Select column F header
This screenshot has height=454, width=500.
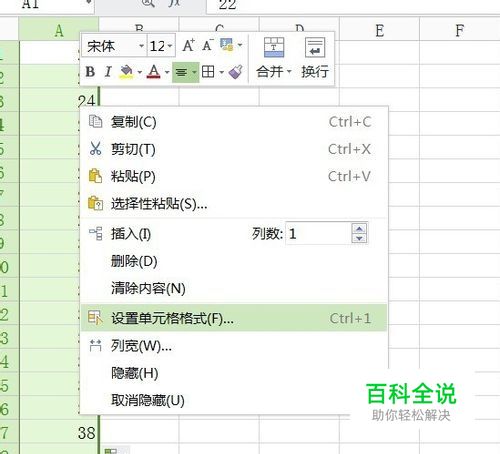460,30
